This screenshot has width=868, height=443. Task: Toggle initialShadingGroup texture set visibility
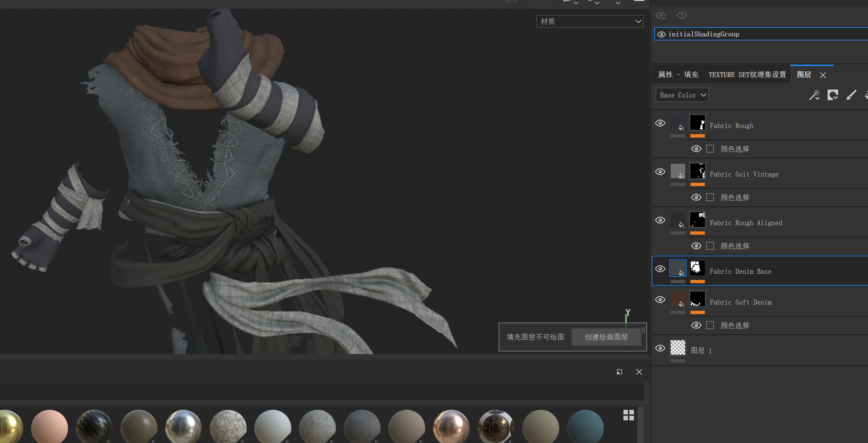tap(661, 34)
